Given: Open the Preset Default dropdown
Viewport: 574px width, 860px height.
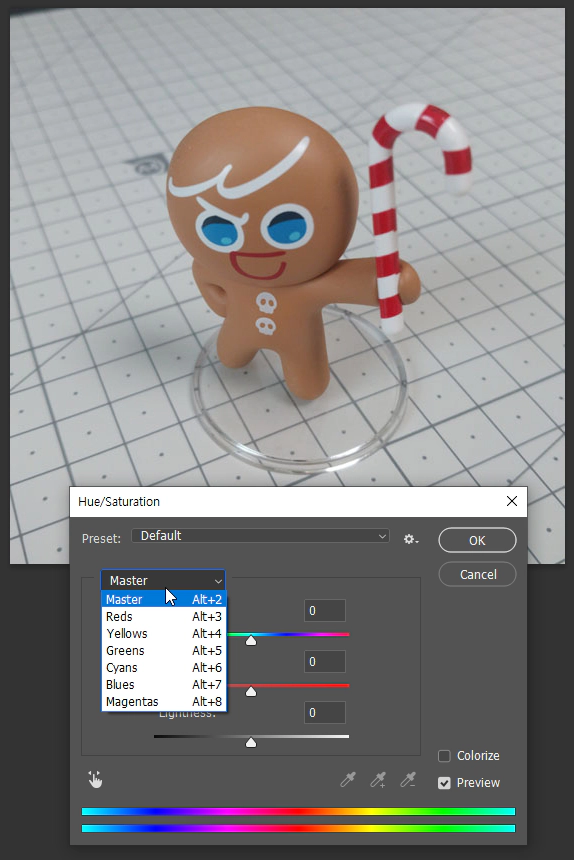Looking at the screenshot, I should 260,536.
